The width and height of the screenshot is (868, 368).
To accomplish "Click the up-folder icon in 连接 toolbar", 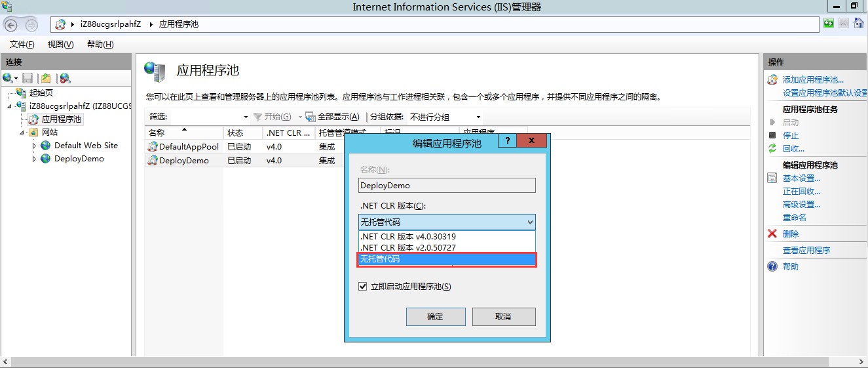I will tap(46, 78).
